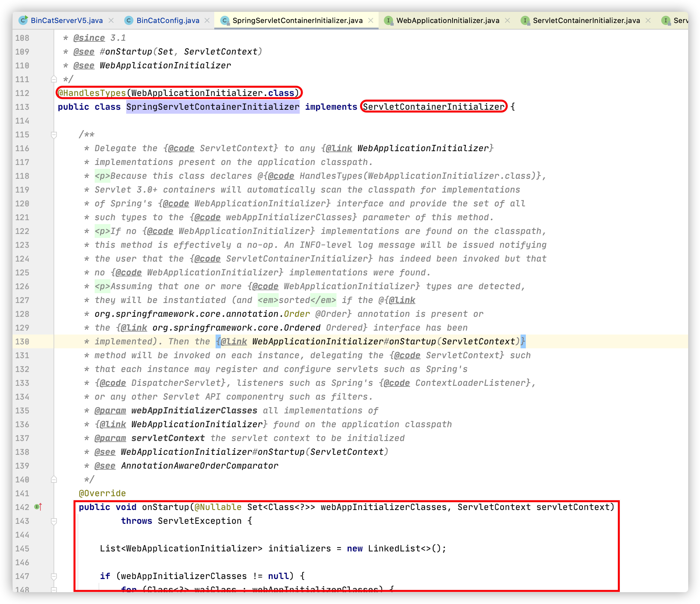The width and height of the screenshot is (700, 604).
Task: Switch to the WebApplicationInitializer.java tab
Action: point(448,20)
